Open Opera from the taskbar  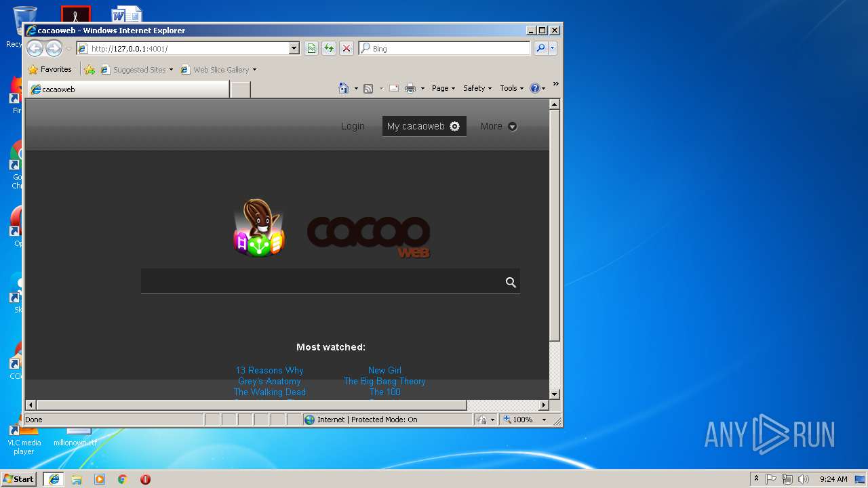tap(145, 479)
